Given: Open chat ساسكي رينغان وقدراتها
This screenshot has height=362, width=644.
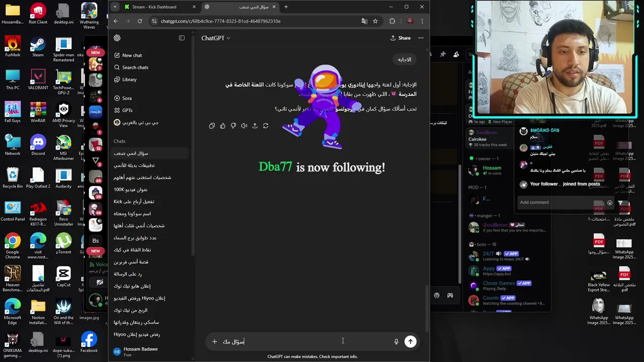Looking at the screenshot, I should click(x=150, y=322).
